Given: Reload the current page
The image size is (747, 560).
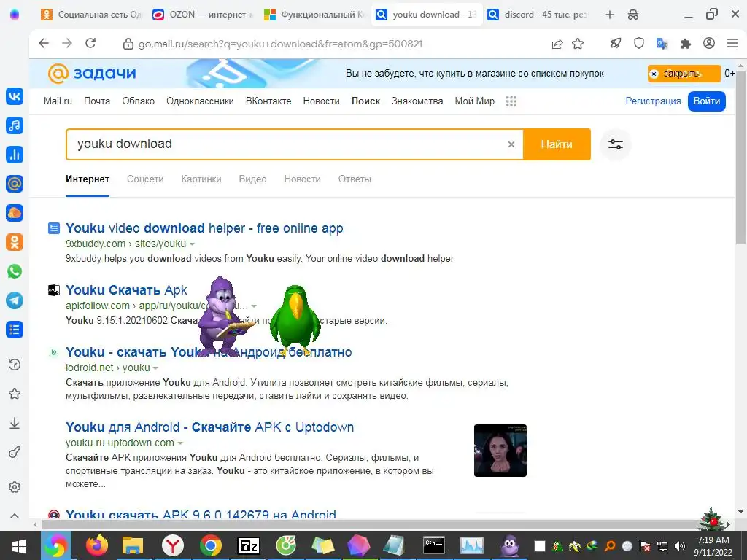Looking at the screenshot, I should (x=90, y=43).
